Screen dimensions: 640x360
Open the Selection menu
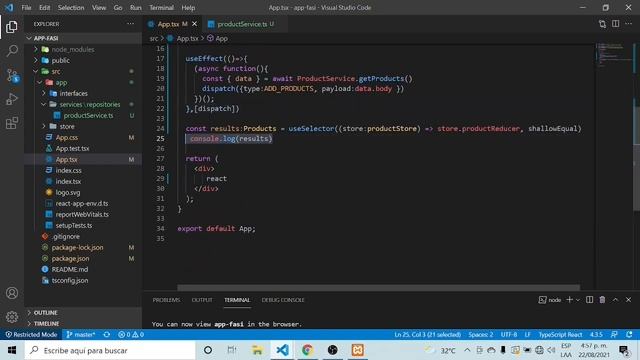click(x=71, y=7)
